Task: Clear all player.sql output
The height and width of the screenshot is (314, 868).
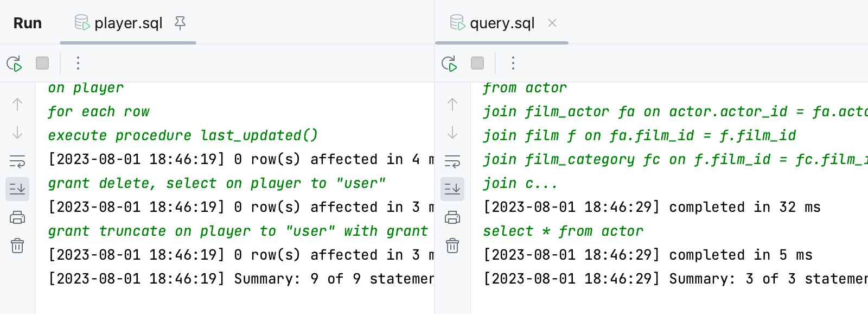Action: 17,246
